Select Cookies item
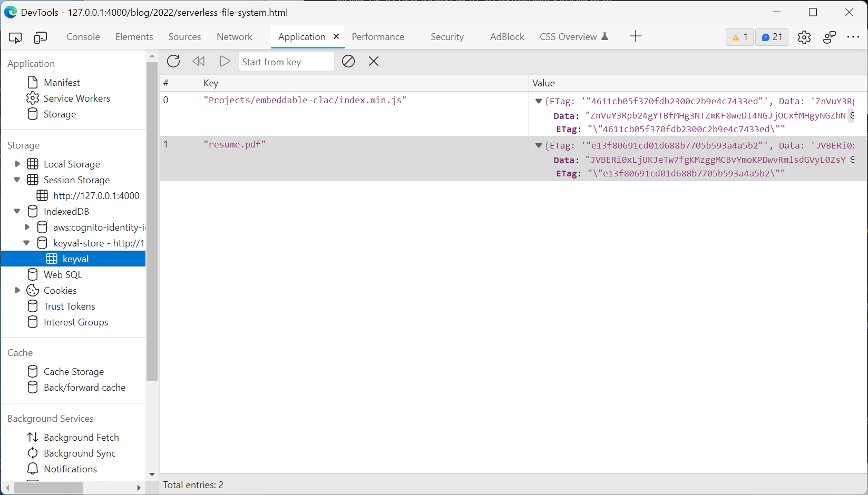The width and height of the screenshot is (868, 495). tap(60, 291)
